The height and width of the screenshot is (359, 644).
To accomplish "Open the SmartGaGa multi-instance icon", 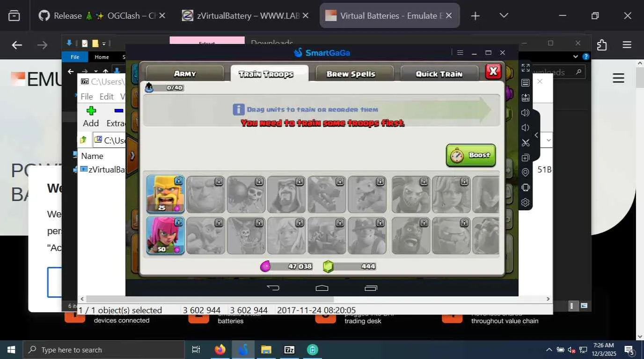I will (x=526, y=158).
